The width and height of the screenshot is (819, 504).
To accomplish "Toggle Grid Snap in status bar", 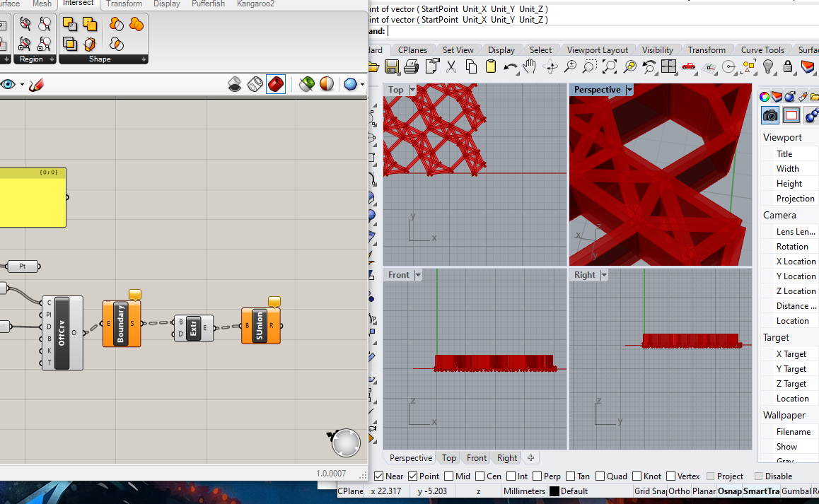I will click(x=650, y=491).
